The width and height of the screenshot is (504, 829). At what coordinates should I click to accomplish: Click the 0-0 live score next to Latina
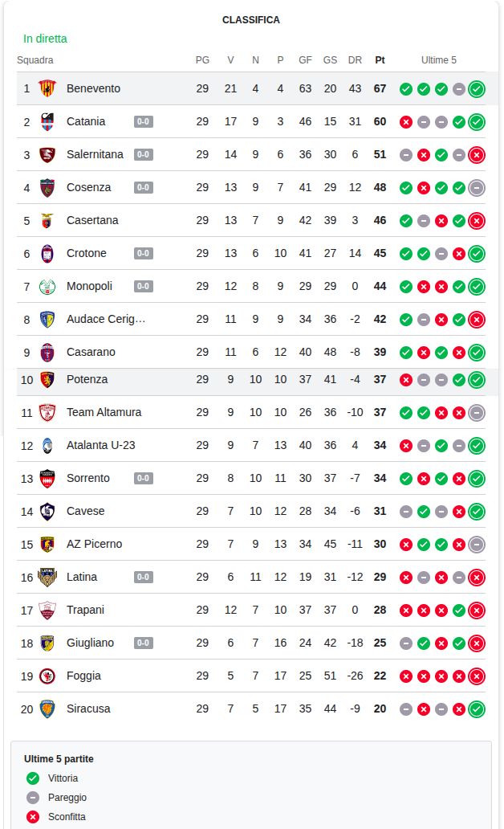pyautogui.click(x=144, y=577)
